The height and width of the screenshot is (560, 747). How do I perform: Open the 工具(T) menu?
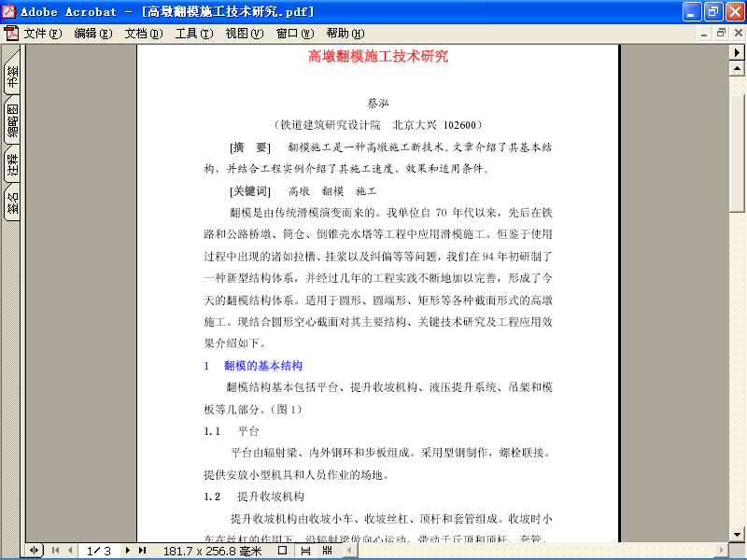pyautogui.click(x=194, y=34)
